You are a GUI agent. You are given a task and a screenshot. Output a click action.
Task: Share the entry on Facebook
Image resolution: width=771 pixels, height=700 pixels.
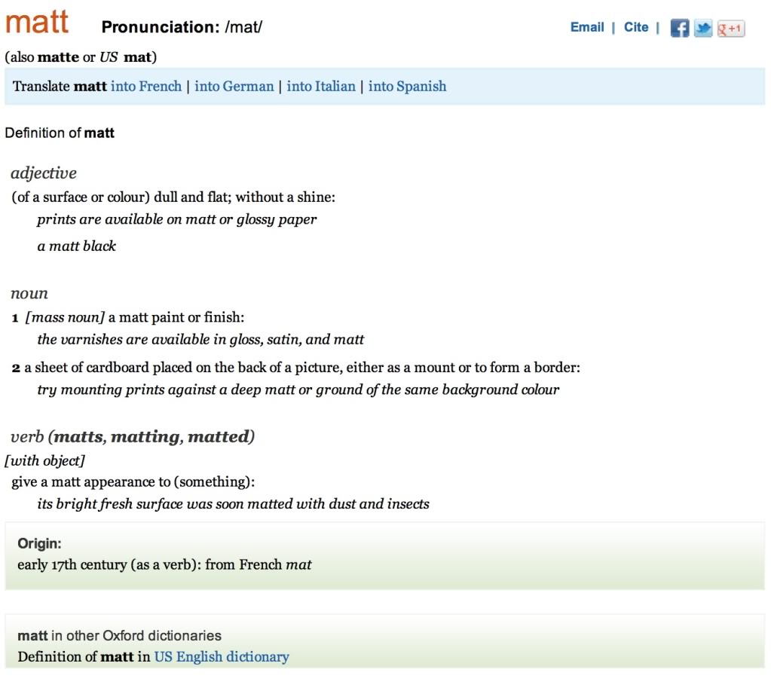coord(679,29)
